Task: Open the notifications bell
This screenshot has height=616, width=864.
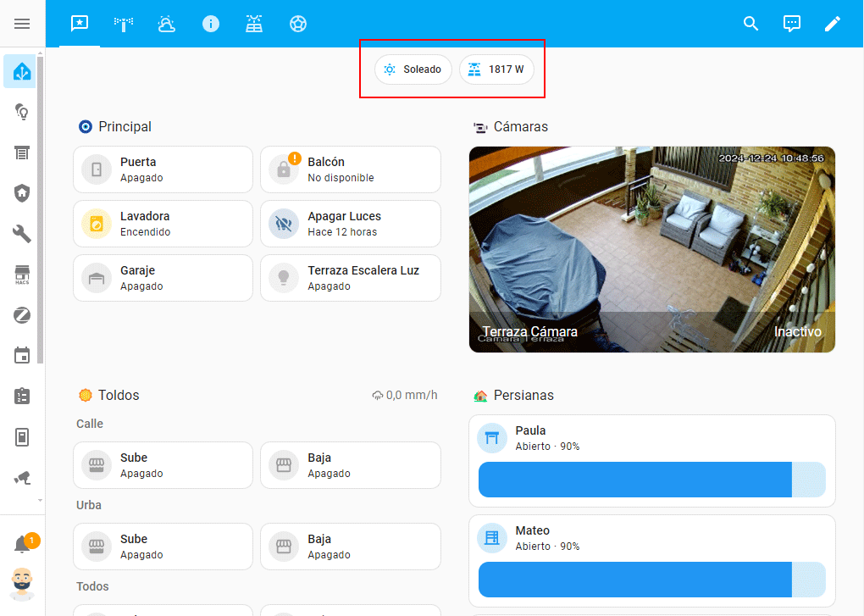Action: coord(22,544)
